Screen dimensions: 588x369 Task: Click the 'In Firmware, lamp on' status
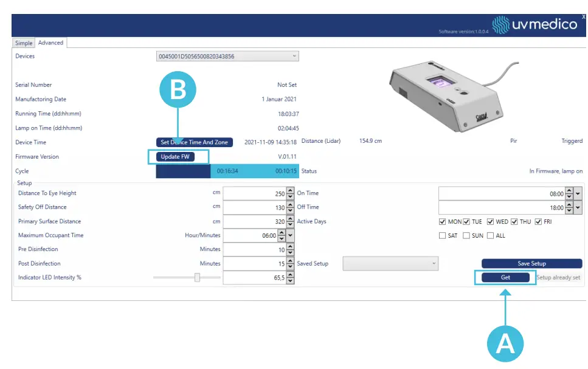click(556, 171)
